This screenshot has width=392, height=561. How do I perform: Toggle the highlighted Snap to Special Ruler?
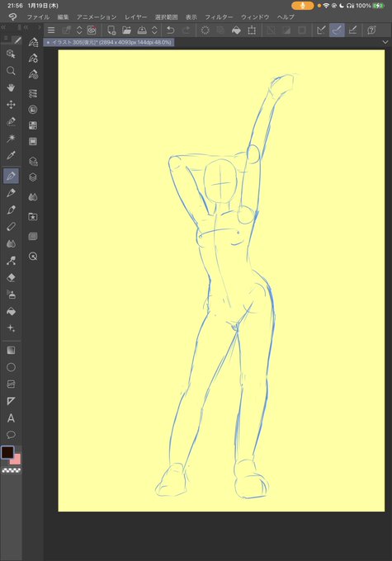(337, 31)
